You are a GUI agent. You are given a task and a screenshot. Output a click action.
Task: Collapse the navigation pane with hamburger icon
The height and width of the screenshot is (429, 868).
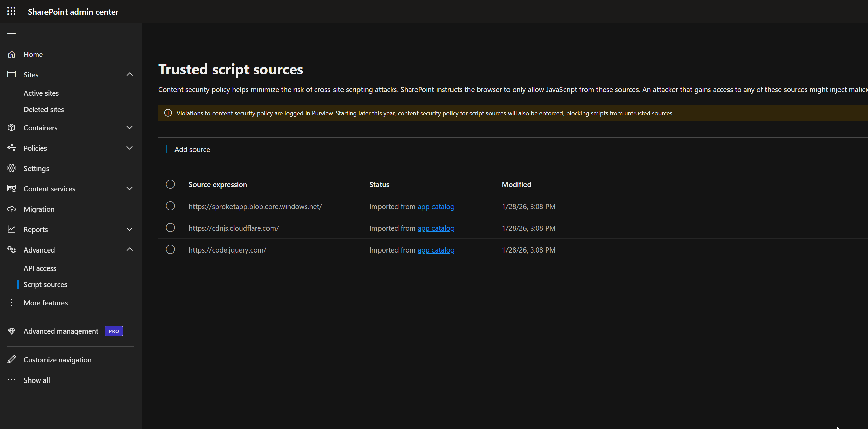(x=11, y=33)
